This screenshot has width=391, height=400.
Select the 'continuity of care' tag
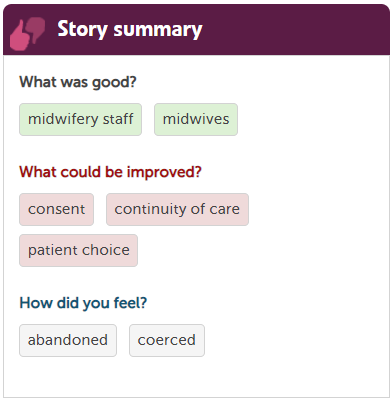coord(177,209)
